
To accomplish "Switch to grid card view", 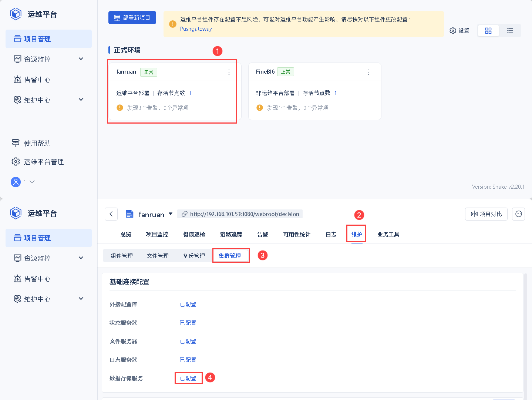I will point(488,30).
